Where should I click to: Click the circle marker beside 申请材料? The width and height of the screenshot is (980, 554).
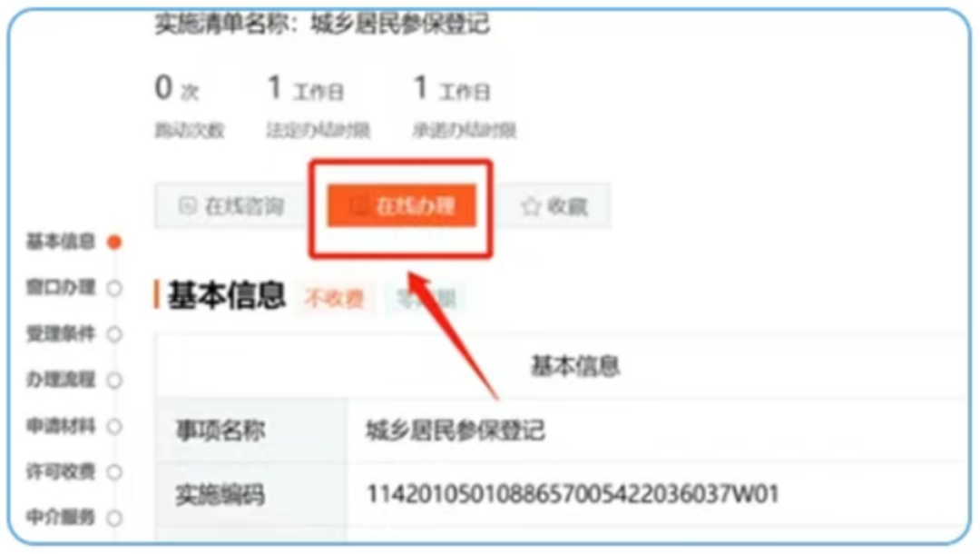(114, 427)
